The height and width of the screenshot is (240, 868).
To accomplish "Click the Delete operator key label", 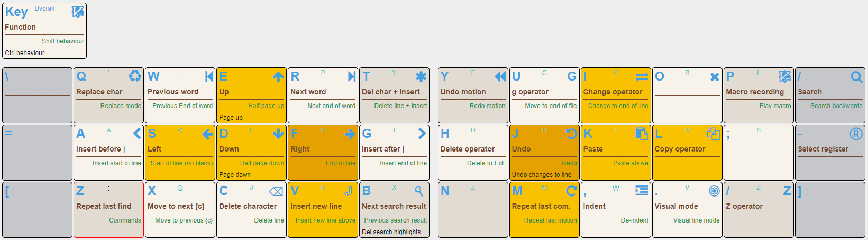I will tap(468, 149).
